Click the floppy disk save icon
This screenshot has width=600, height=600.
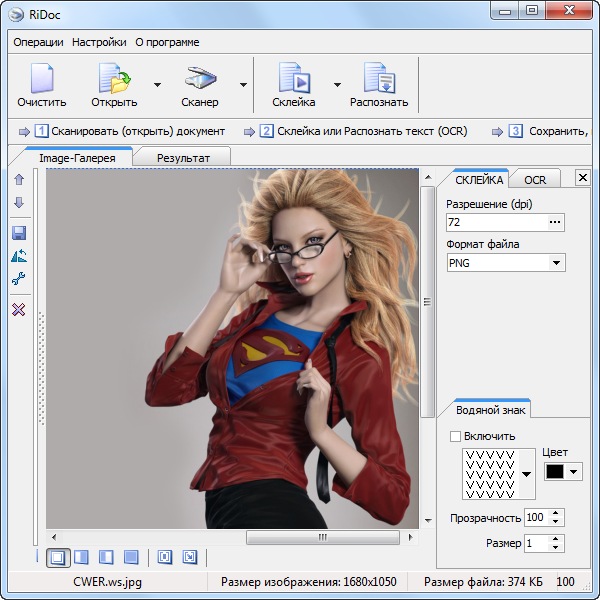(x=18, y=232)
